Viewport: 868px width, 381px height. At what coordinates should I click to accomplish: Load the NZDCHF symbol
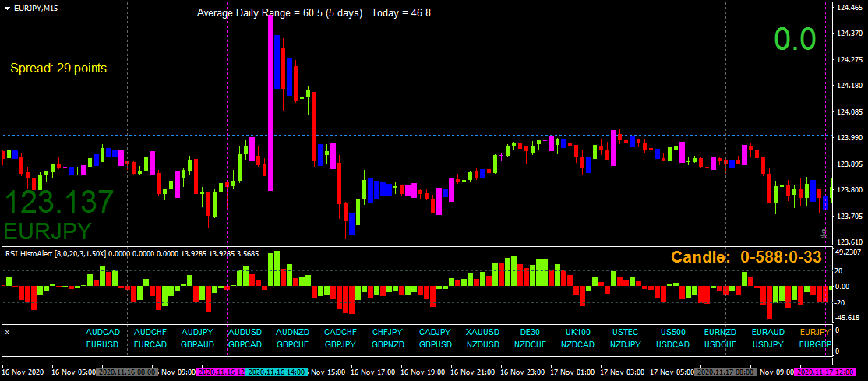click(531, 344)
